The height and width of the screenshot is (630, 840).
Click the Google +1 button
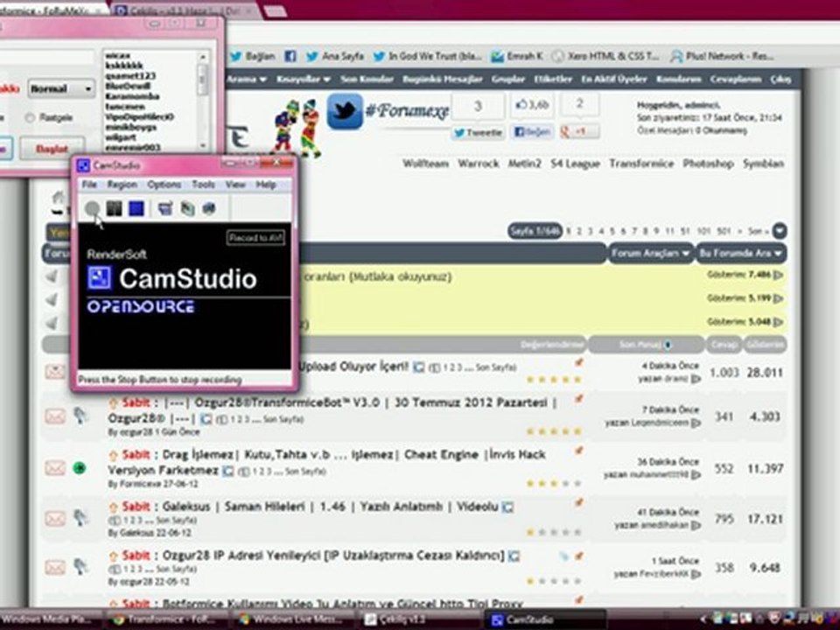click(579, 131)
